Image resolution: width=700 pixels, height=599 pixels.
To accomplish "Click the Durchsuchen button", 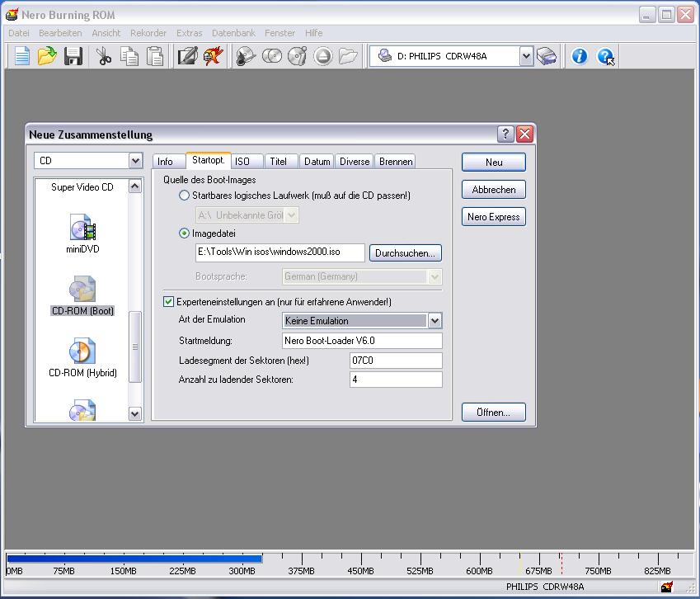I will (405, 252).
